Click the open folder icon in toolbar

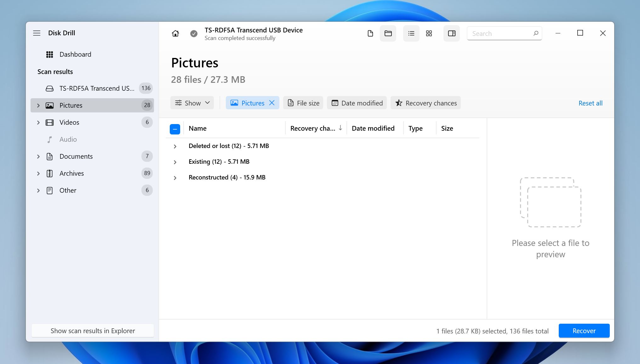point(389,33)
